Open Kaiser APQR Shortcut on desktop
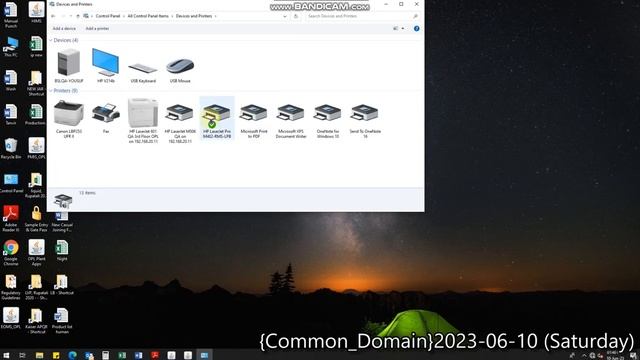Screen dimensions: 640x360 (36, 321)
